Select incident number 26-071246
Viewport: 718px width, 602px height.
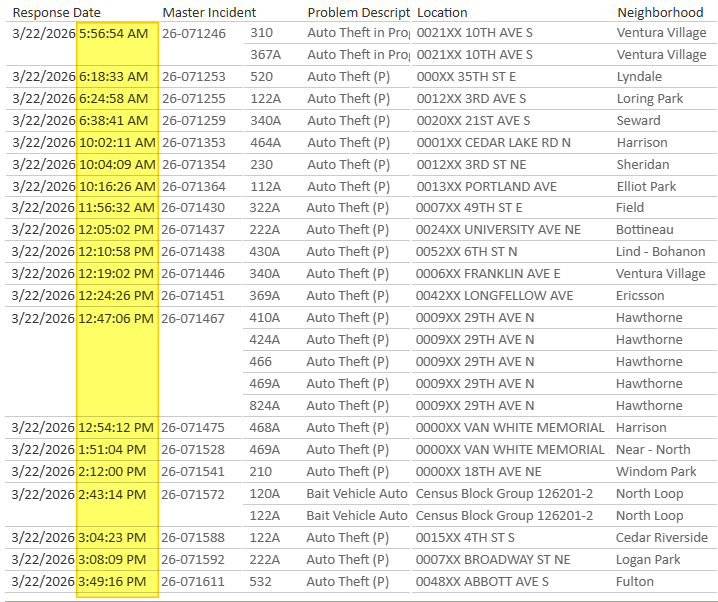pos(194,33)
